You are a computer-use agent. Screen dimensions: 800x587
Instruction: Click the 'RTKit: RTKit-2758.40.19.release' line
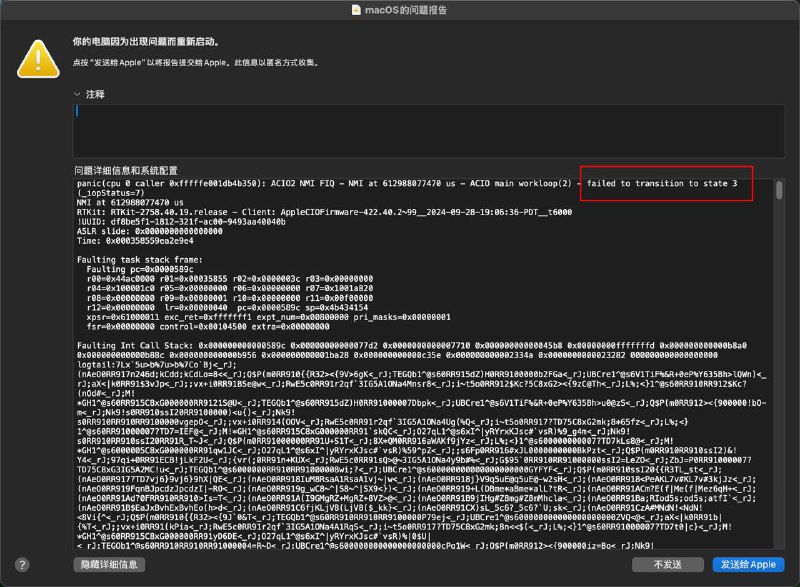click(x=324, y=212)
